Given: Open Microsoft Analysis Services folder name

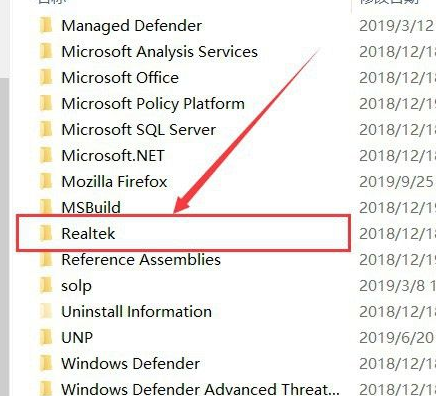Looking at the screenshot, I should [x=159, y=52].
